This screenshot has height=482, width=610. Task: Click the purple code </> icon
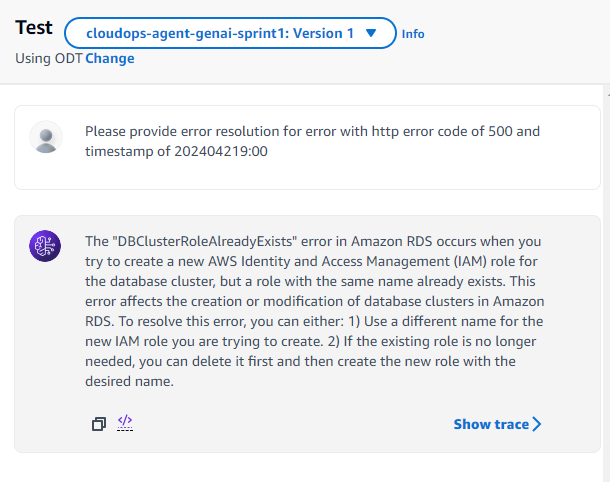(125, 423)
